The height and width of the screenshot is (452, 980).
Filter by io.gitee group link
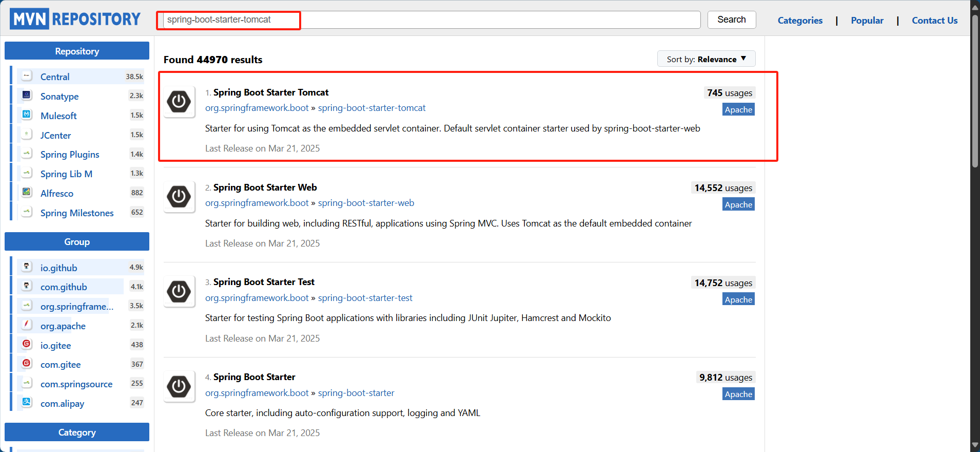point(56,345)
